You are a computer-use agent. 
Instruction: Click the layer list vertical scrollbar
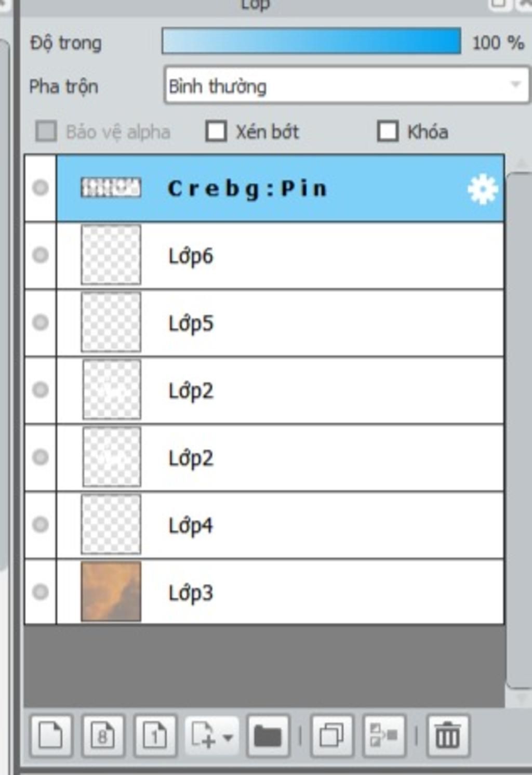(518, 430)
